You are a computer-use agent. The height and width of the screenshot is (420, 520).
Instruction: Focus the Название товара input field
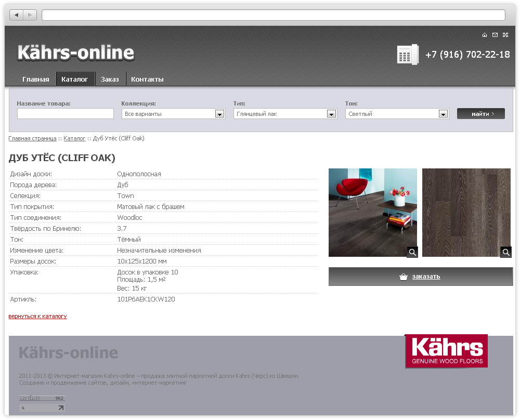(x=66, y=114)
